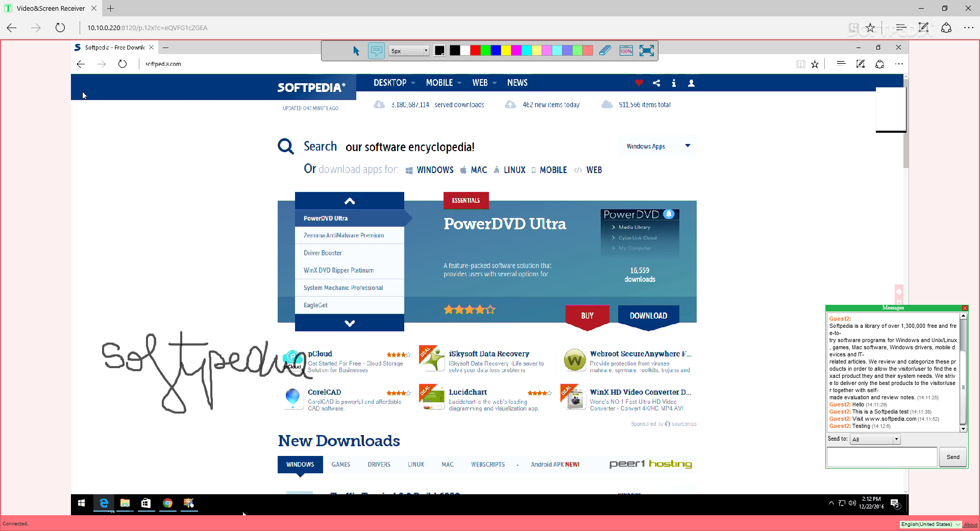Screen dimensions: 980x531
Task: Click the magnifier search icon on Softpedia
Action: [286, 147]
